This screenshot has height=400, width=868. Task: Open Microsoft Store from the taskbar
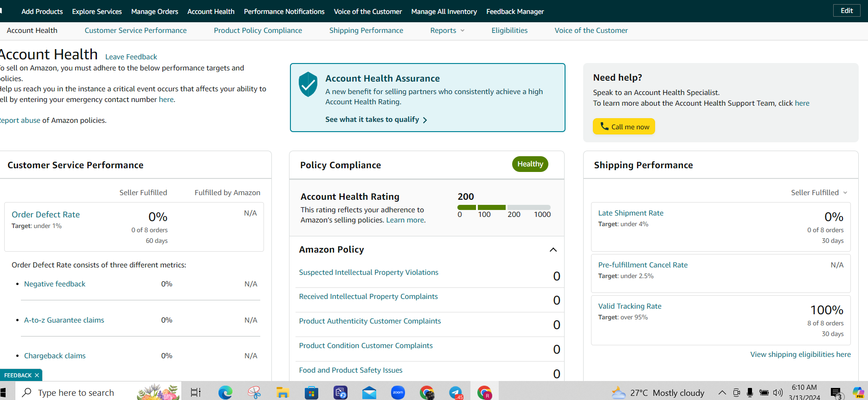[311, 393]
